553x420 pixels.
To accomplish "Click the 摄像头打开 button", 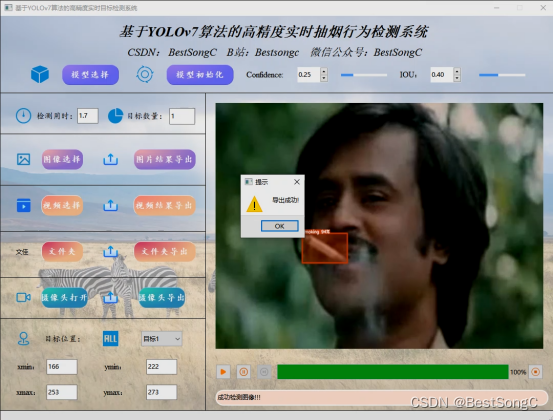I will point(64,298).
